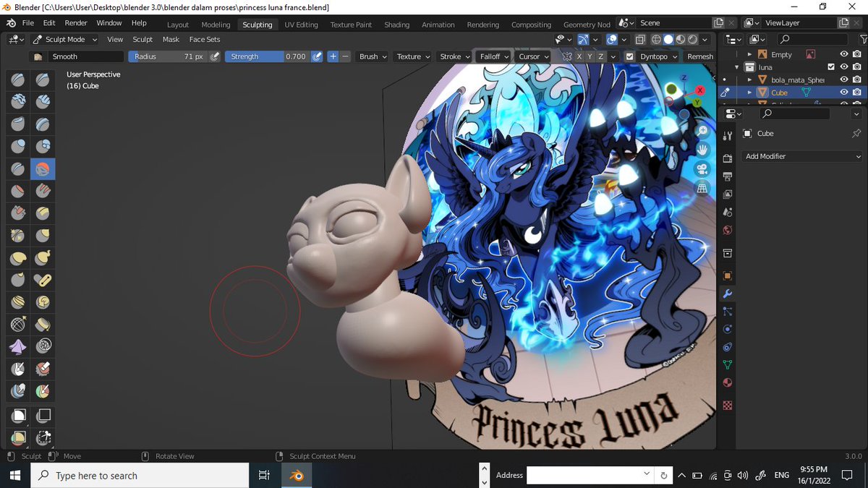Select the Draw Sharp brush
This screenshot has height=488, width=868.
click(43, 80)
